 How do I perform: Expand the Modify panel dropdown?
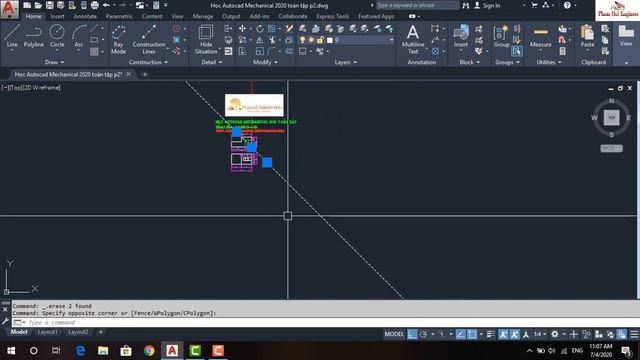[x=265, y=62]
